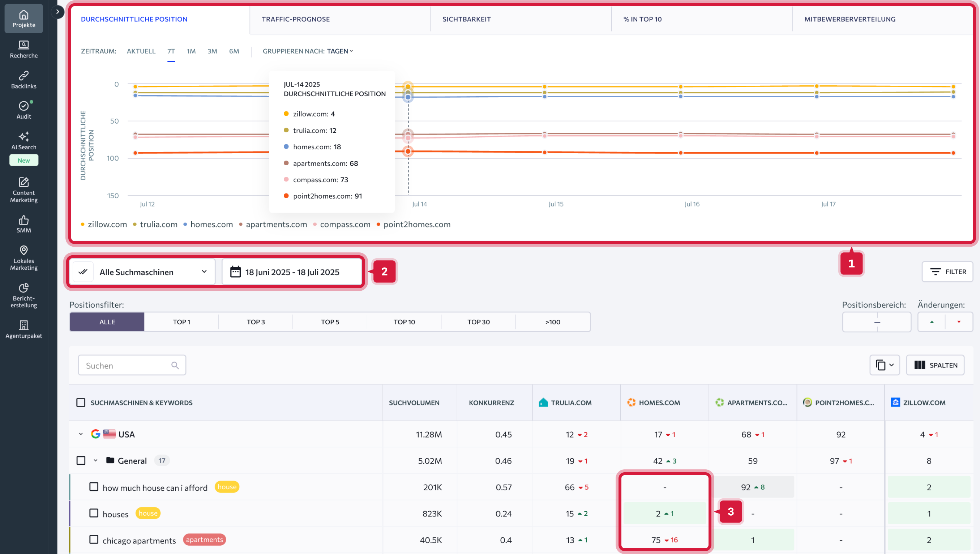This screenshot has width=980, height=554.
Task: Check 'how much house can i afford' row
Action: point(94,487)
